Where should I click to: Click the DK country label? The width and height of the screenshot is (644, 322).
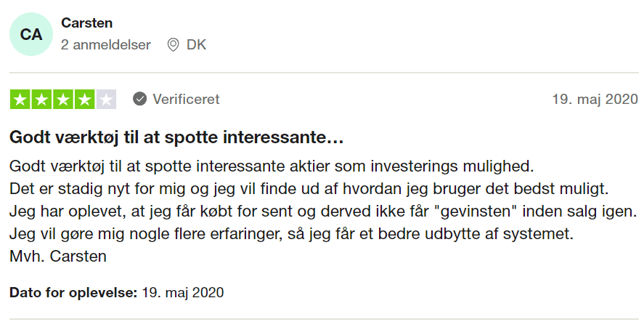[x=196, y=44]
